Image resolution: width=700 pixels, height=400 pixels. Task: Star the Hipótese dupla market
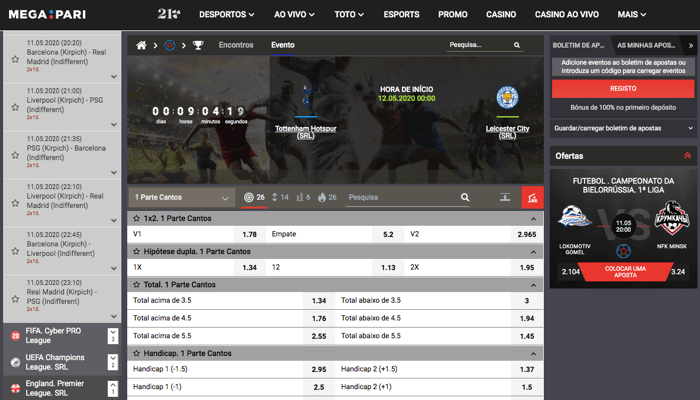point(136,251)
